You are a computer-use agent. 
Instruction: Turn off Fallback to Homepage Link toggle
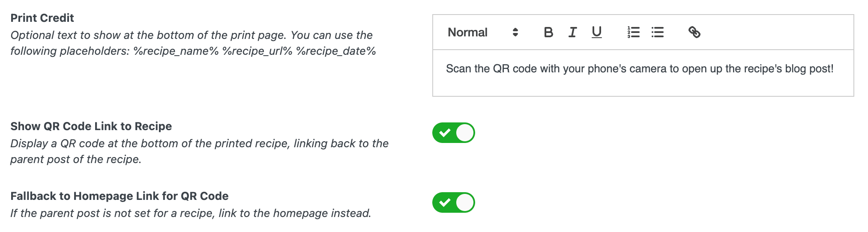tap(454, 202)
